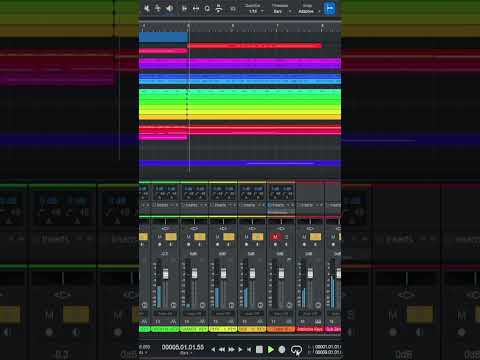Click bar 5 on the timeline ruler
Image resolution: width=480 pixels, height=360 pixels.
pos(188,26)
